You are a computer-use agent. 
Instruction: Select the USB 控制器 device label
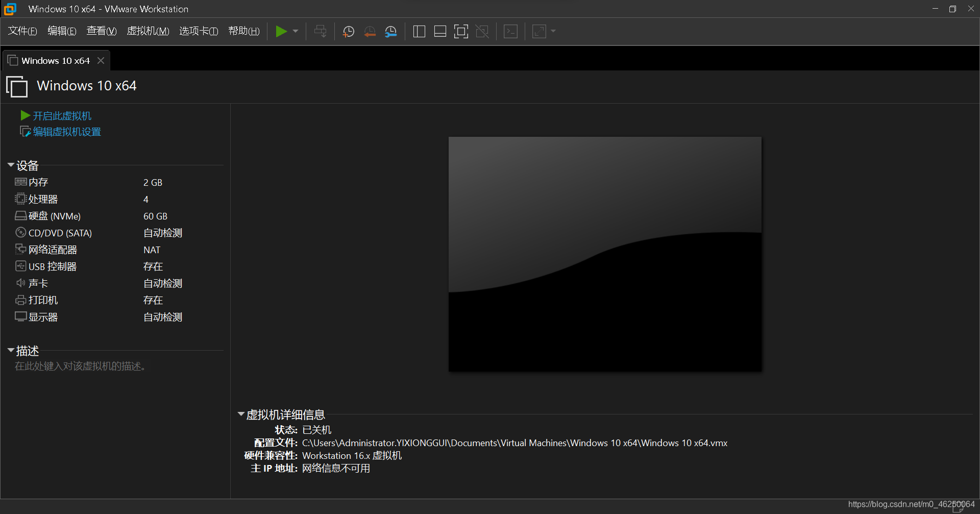pos(53,266)
